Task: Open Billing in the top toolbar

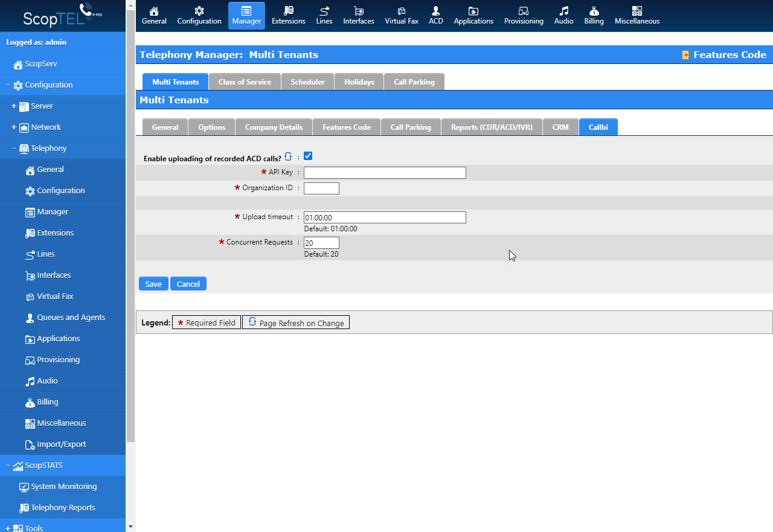Action: coord(594,16)
